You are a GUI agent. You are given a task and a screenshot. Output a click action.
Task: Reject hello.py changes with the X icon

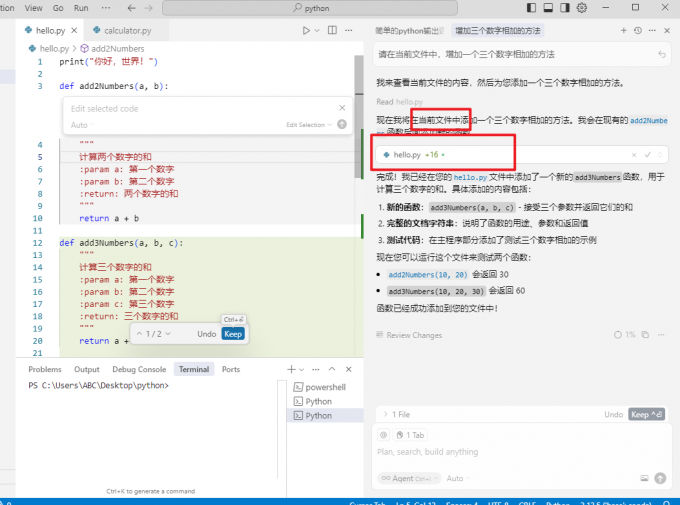coord(634,155)
